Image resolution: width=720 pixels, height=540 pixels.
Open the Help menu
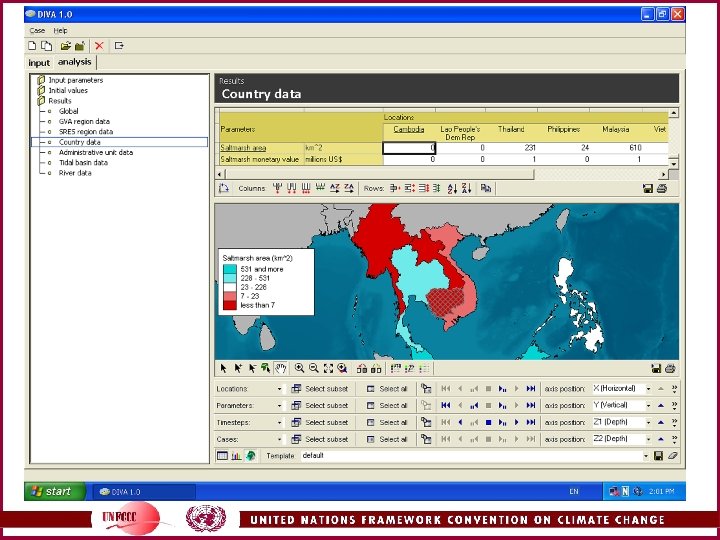[60, 31]
